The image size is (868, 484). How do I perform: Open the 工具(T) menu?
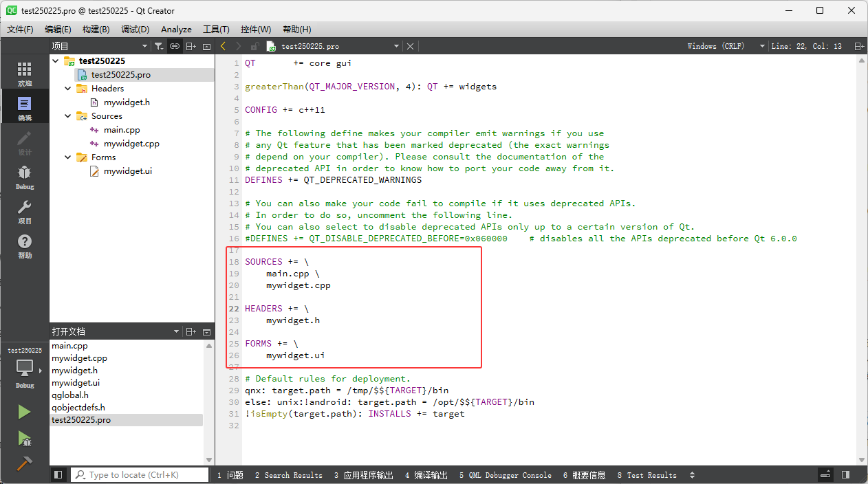click(x=216, y=30)
